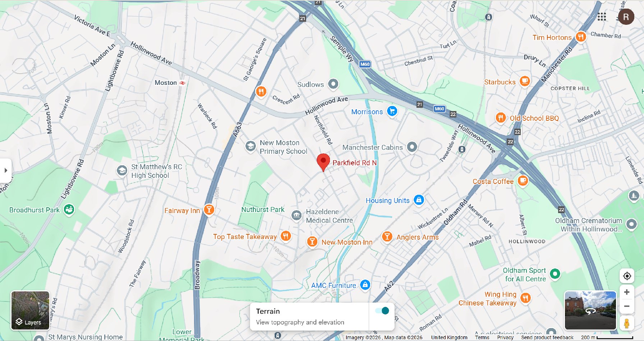Select the Moston railway station icon
Image resolution: width=644 pixels, height=341 pixels.
(183, 83)
